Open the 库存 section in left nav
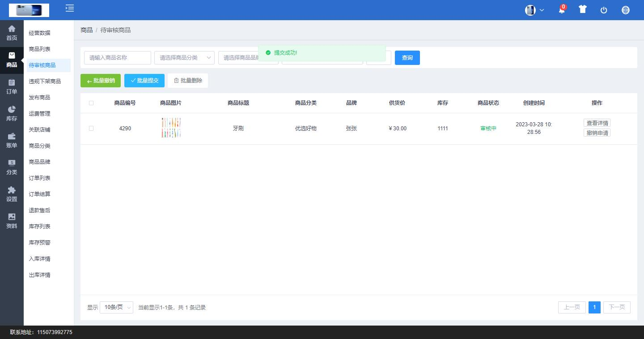 12,114
